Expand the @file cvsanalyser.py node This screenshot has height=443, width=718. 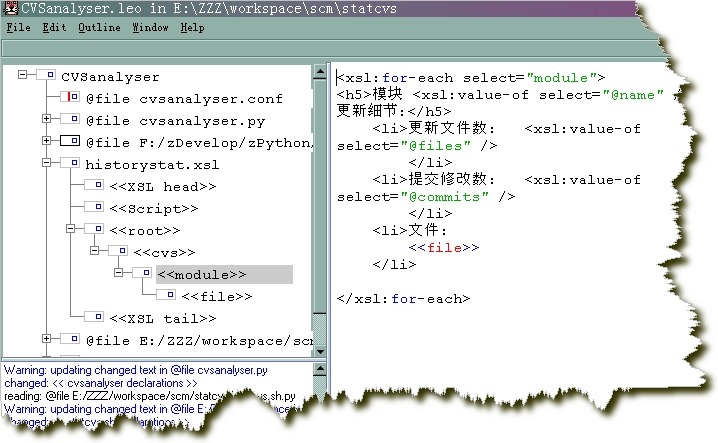tap(46, 119)
